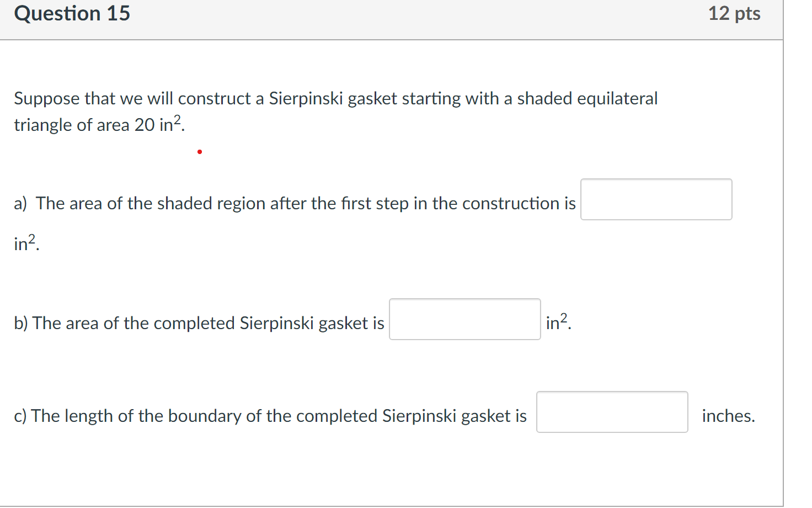Click the 12 pts score label
Screen dimensions: 812x508
734,14
